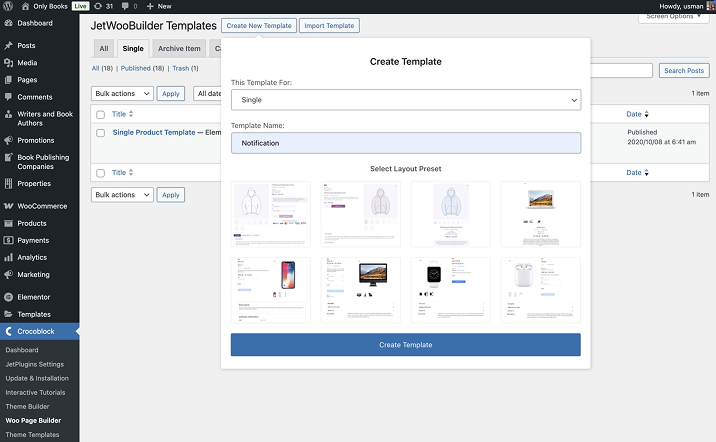Screen dimensions: 716x442
Task: Open This Template For dropdown
Action: 406,100
